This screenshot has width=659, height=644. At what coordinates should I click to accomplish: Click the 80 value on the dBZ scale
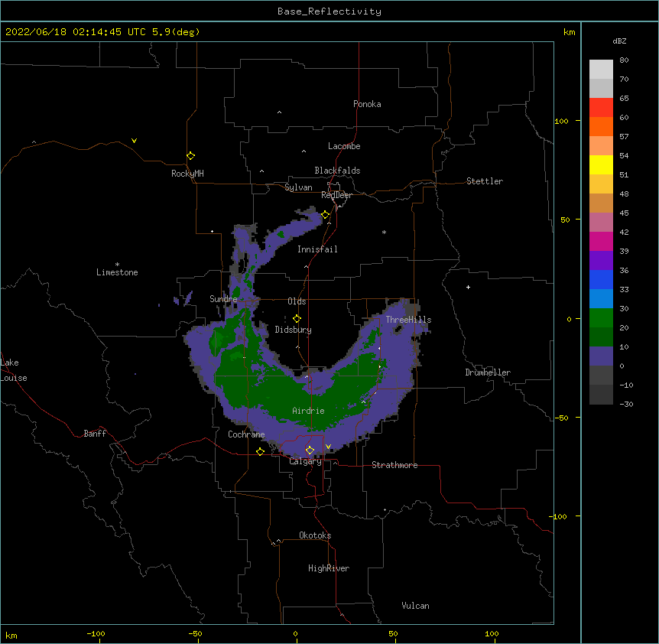pos(624,60)
